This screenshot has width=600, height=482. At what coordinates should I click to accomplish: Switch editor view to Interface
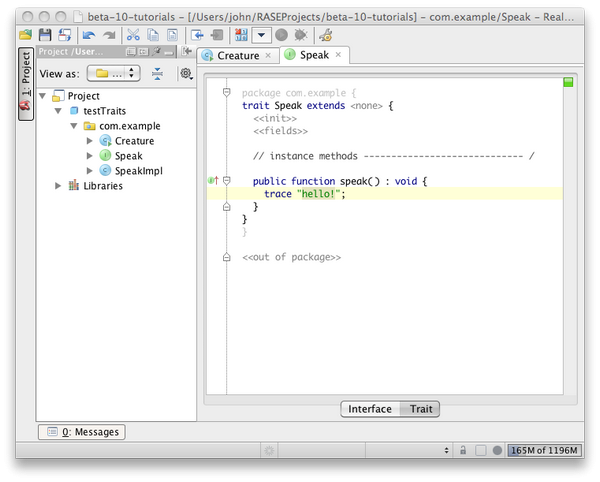[x=370, y=409]
